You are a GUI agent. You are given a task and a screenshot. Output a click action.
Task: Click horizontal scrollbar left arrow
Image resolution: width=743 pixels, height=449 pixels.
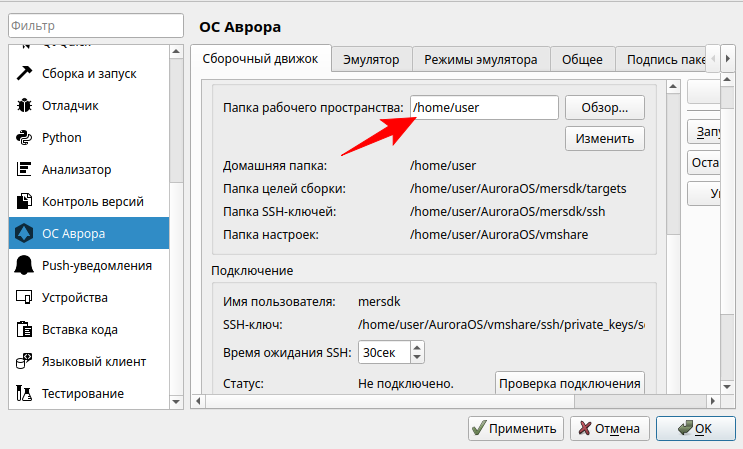tap(198, 401)
